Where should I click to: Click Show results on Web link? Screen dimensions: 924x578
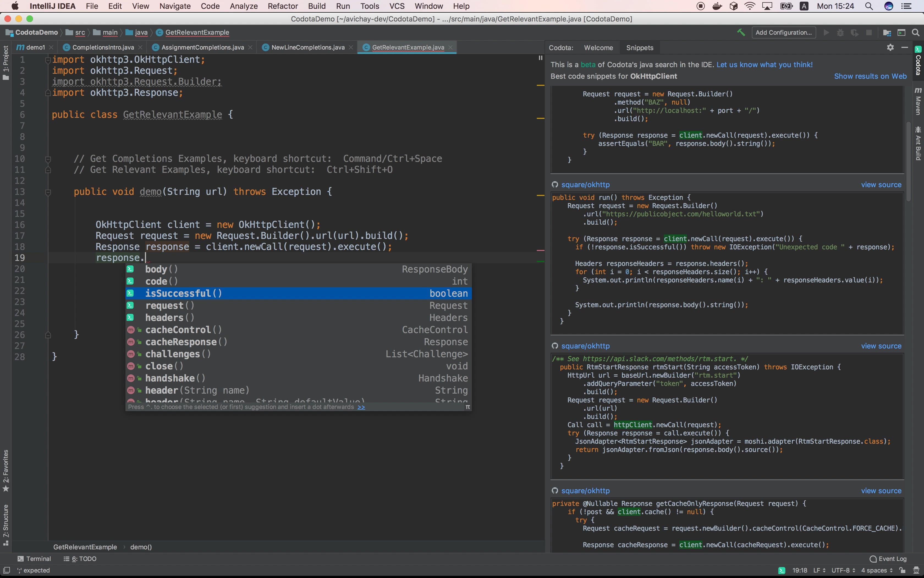pyautogui.click(x=870, y=76)
